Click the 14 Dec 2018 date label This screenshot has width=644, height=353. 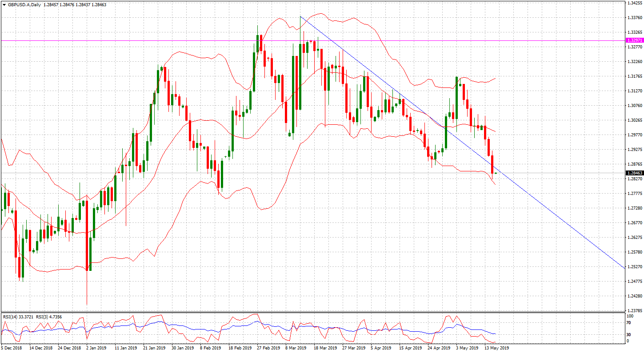tap(40, 348)
